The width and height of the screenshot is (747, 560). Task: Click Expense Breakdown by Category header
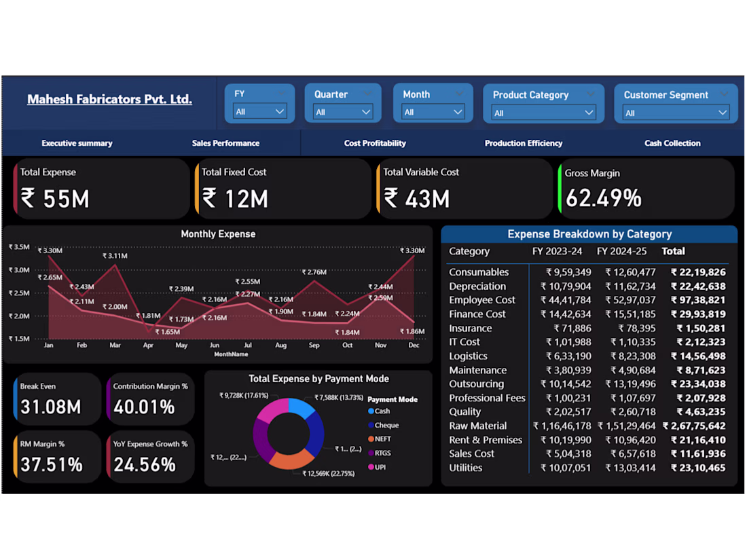(x=589, y=234)
